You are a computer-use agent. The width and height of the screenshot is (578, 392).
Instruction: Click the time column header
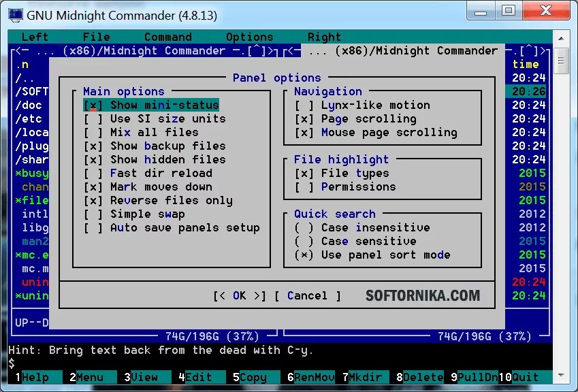click(x=526, y=65)
